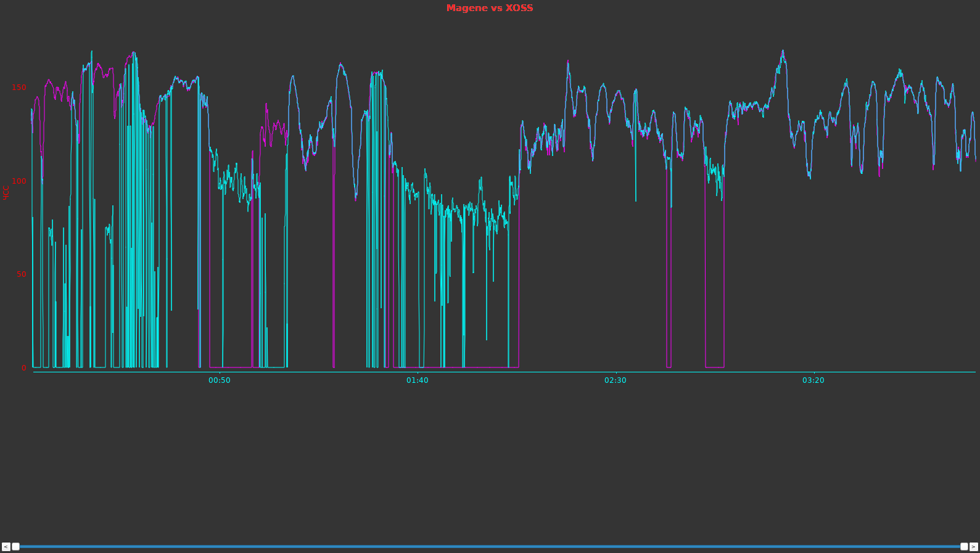Grab the left handle of the range slider
980x553 pixels.
(16, 547)
